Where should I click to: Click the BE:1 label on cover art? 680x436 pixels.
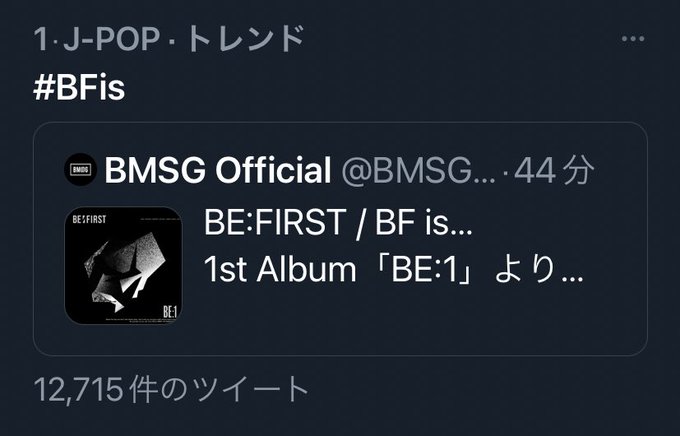pyautogui.click(x=170, y=311)
